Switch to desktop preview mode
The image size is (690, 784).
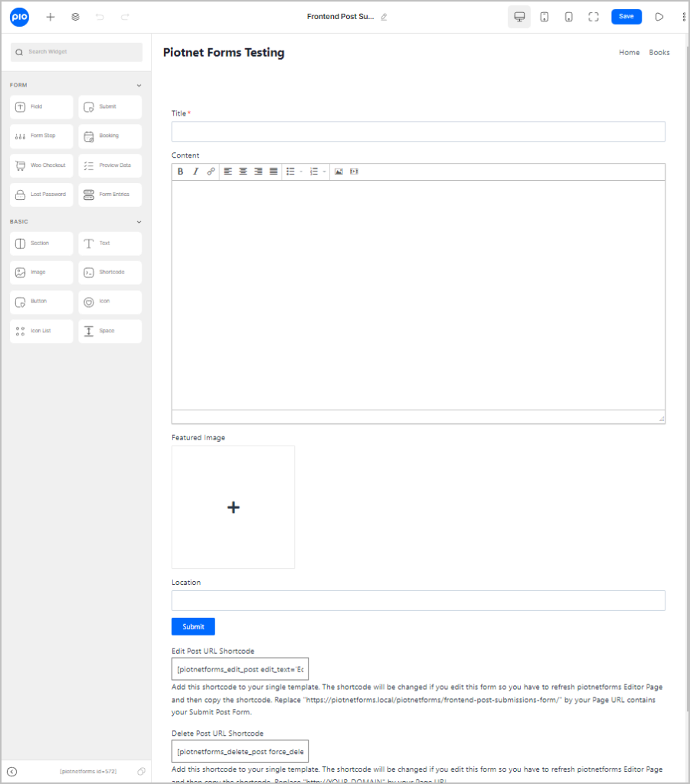click(x=519, y=17)
